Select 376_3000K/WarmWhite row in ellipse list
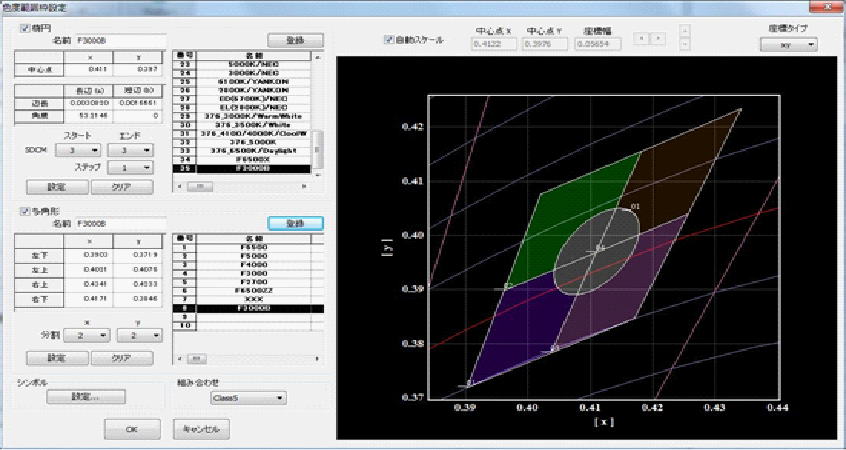This screenshot has height=450, width=846. click(x=242, y=117)
